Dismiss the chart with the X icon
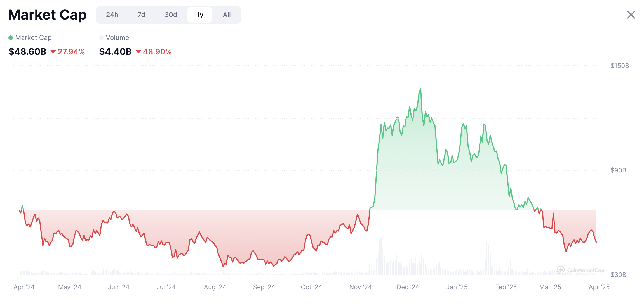 click(x=631, y=15)
